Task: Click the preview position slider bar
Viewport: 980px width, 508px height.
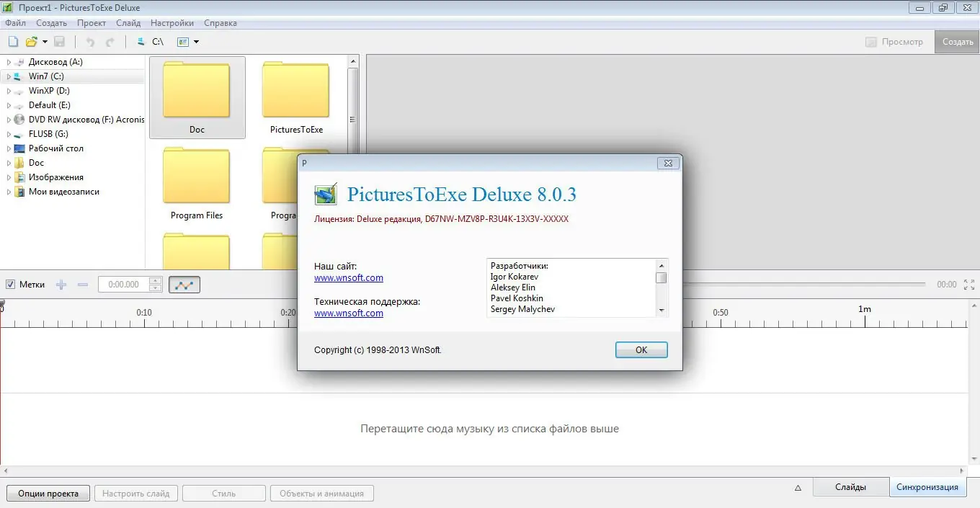Action: (x=803, y=285)
